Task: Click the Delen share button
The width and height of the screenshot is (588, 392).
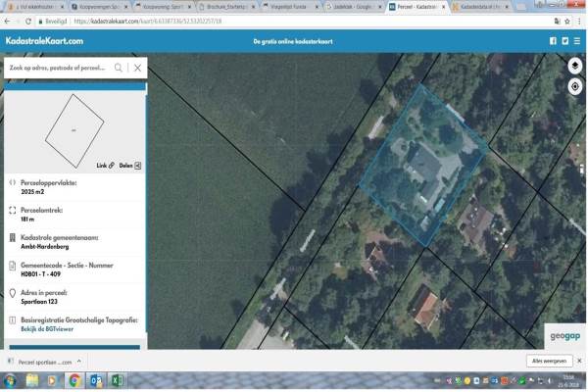Action: [x=130, y=166]
